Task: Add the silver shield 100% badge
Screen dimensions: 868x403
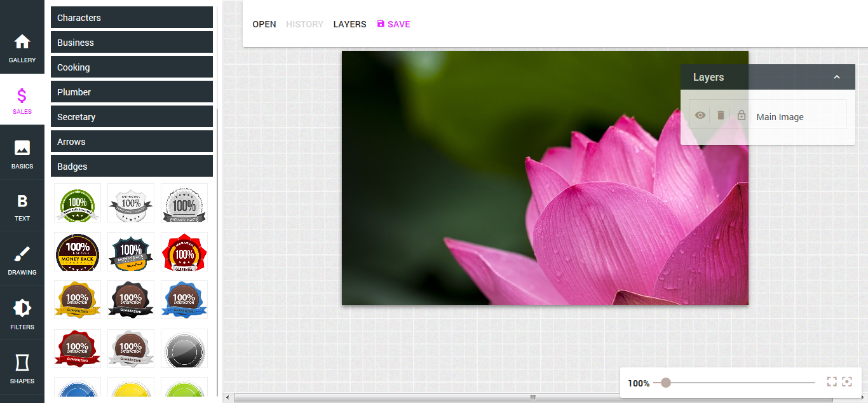Action: [x=131, y=203]
